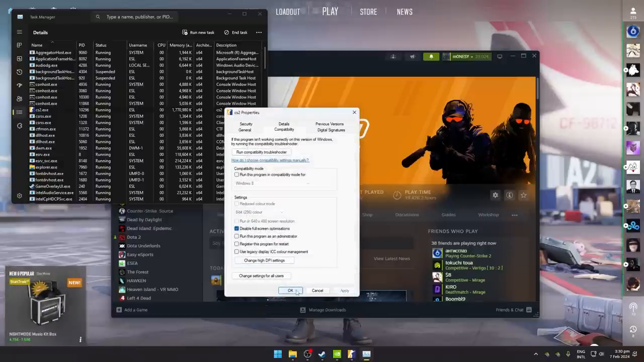Click the Steam icon in the taskbar
Screen dimensions: 644x362
click(x=322, y=354)
